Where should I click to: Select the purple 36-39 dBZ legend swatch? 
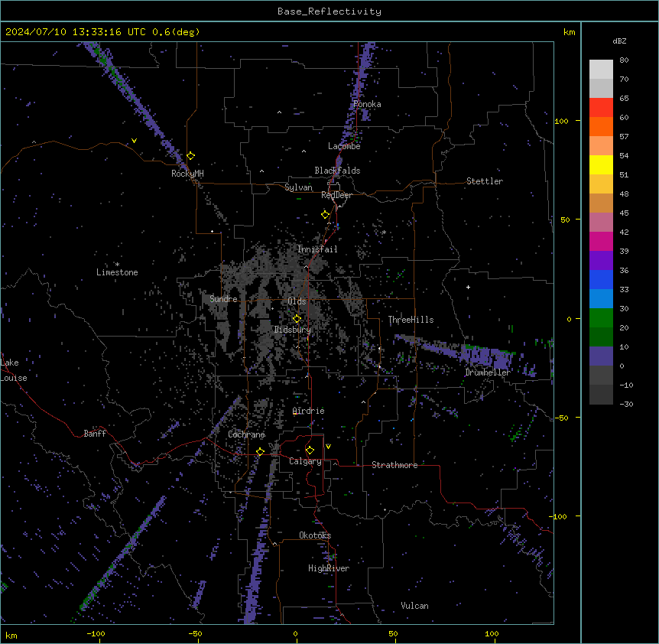[601, 261]
